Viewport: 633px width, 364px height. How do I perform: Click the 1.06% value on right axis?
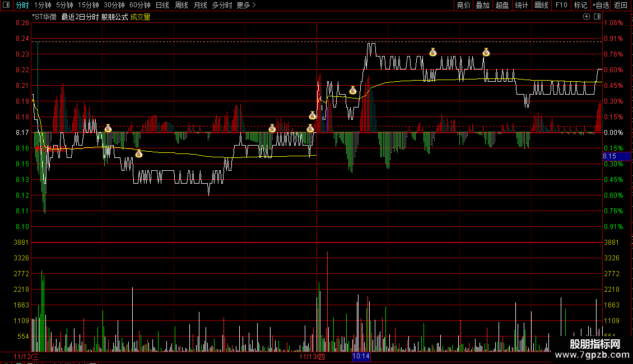click(613, 23)
